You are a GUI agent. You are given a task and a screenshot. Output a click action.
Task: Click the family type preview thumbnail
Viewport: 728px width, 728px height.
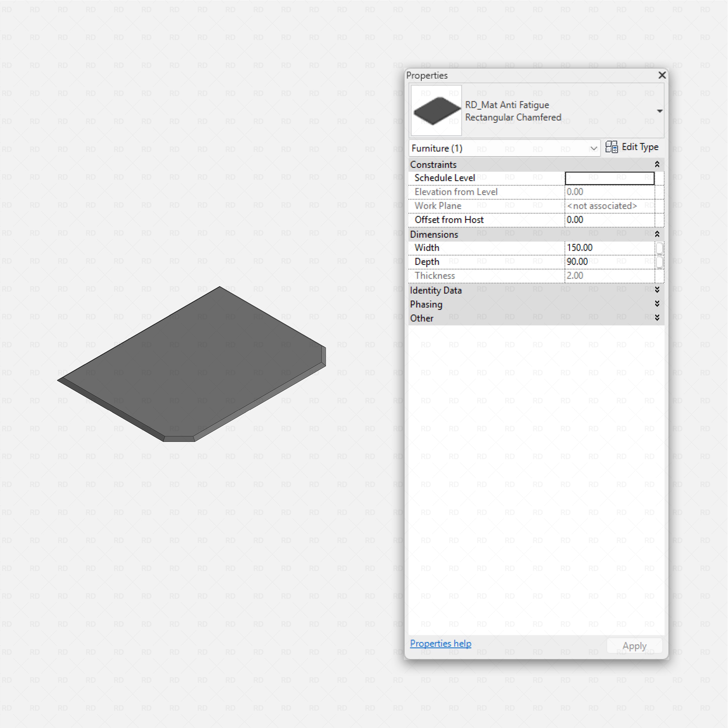point(436,110)
